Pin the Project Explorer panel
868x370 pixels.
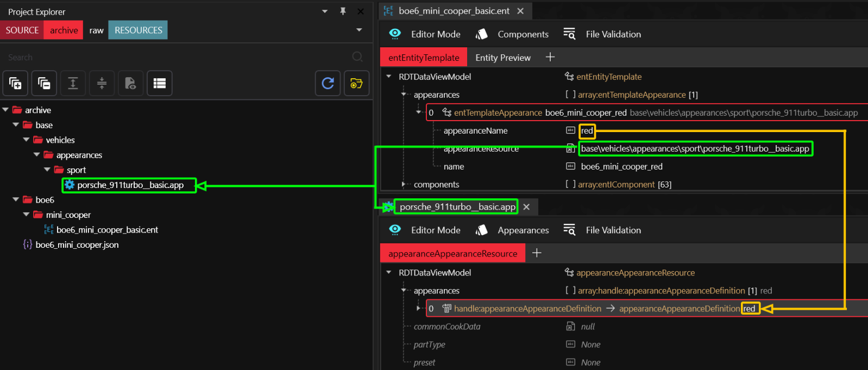click(343, 11)
